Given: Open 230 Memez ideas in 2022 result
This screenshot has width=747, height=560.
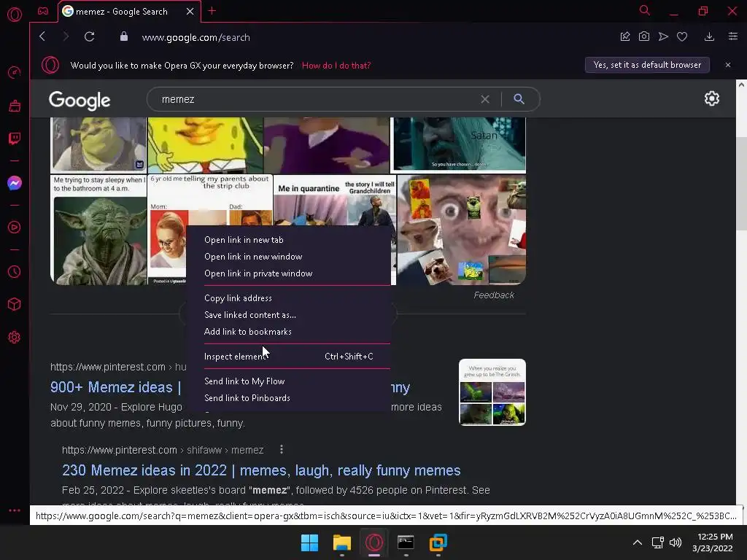Looking at the screenshot, I should click(261, 470).
